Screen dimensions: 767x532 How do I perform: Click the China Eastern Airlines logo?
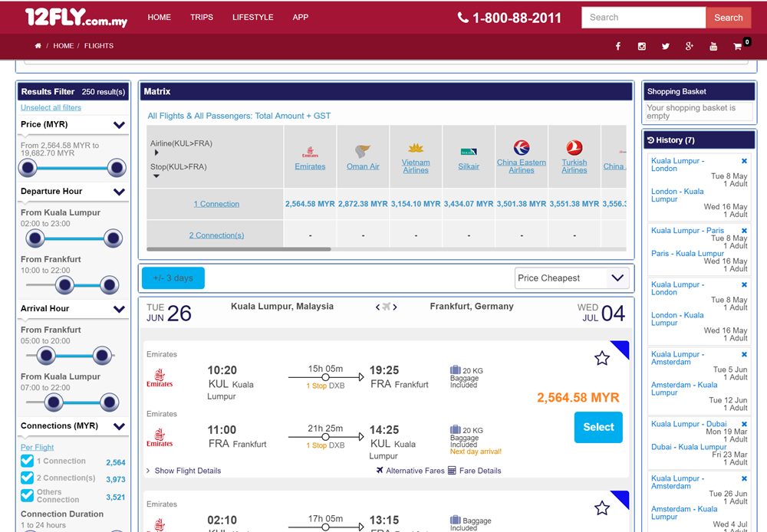[522, 147]
